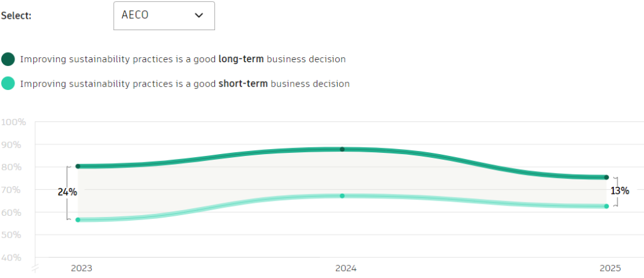The image size is (644, 278).
Task: Click the 2024 short-term data point
Action: [x=342, y=196]
